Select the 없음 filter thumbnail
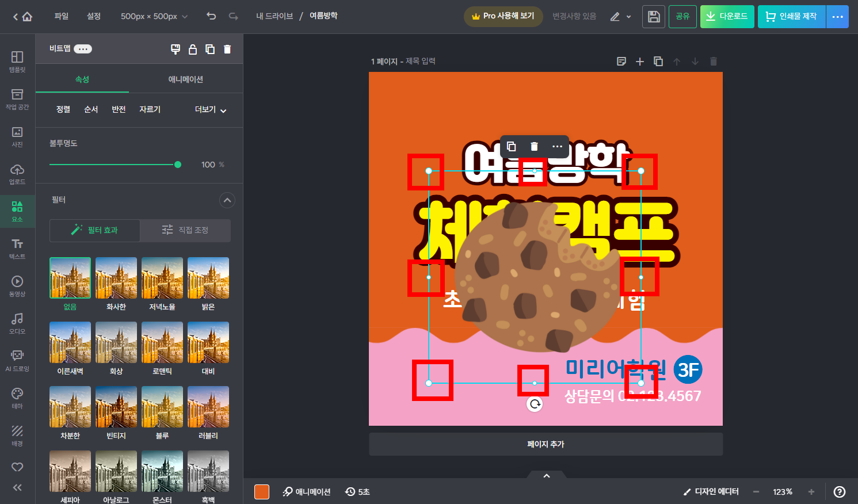 tap(70, 278)
